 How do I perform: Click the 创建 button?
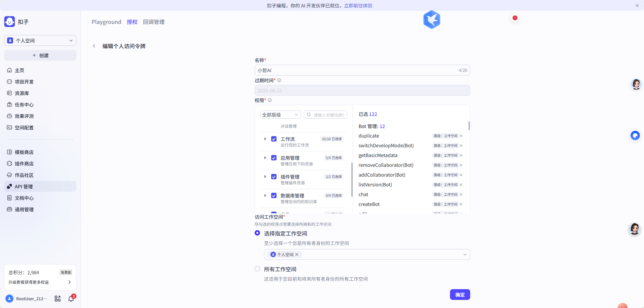(40, 55)
